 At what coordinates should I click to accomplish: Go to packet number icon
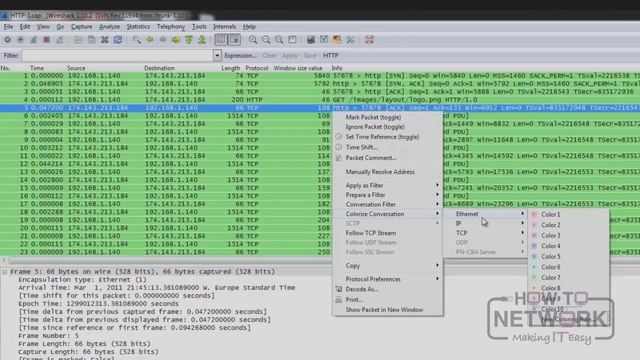(176, 40)
